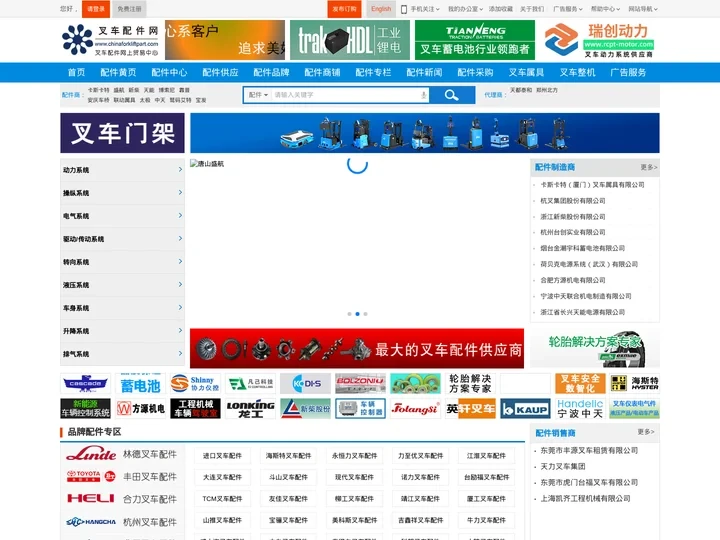This screenshot has height=540, width=720.
Task: Expand the 操纵系统 category
Action: [x=123, y=193]
